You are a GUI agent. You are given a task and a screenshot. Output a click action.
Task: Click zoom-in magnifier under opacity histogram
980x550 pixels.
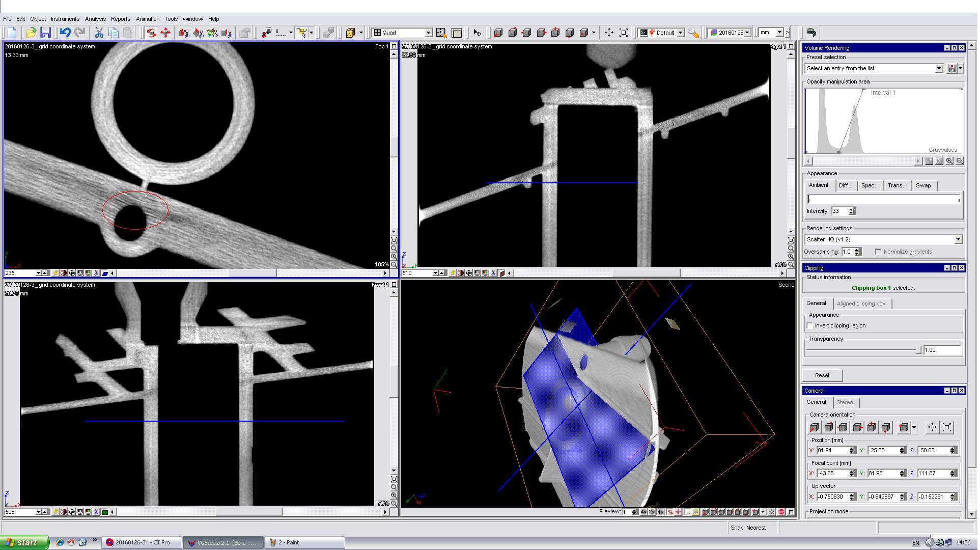coord(949,161)
